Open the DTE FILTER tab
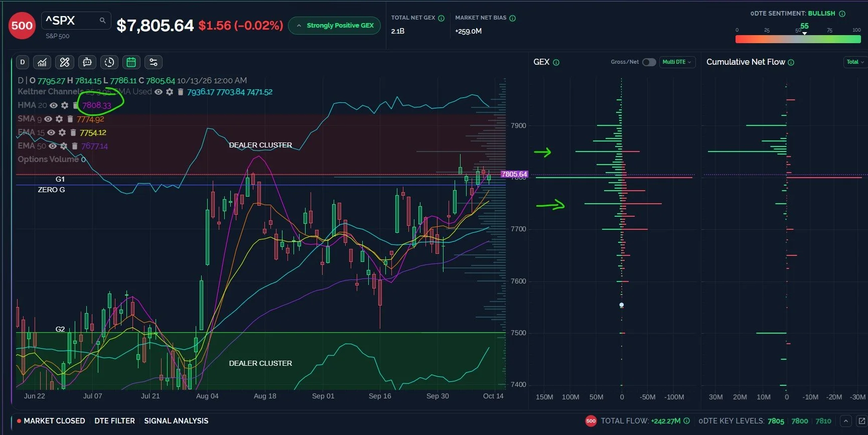 (x=114, y=421)
